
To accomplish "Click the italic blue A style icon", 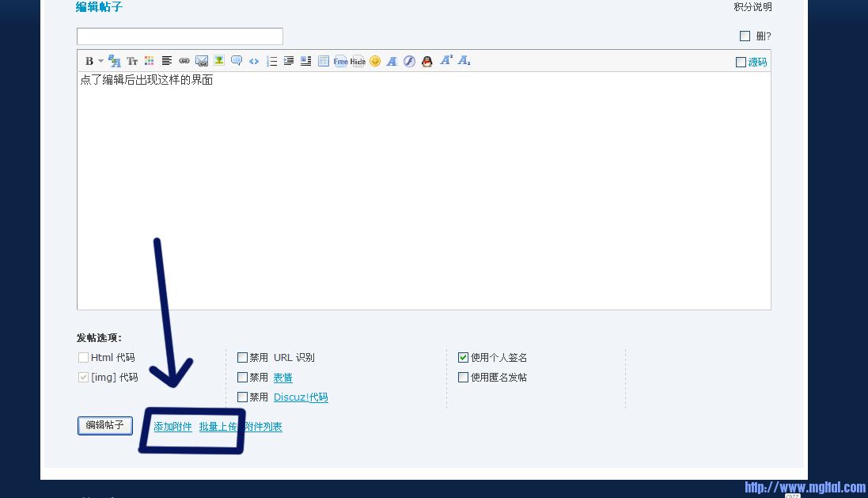I will coord(392,61).
